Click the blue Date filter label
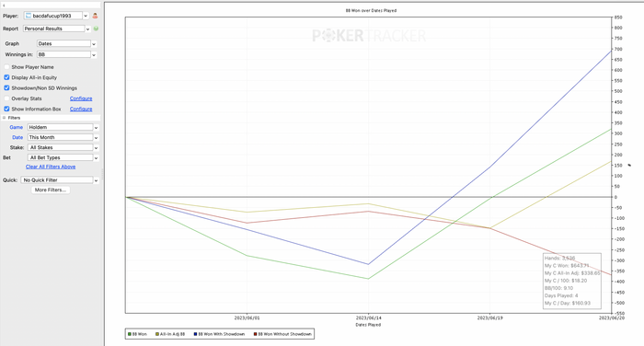Screen dimensions: 644x346 pyautogui.click(x=17, y=138)
